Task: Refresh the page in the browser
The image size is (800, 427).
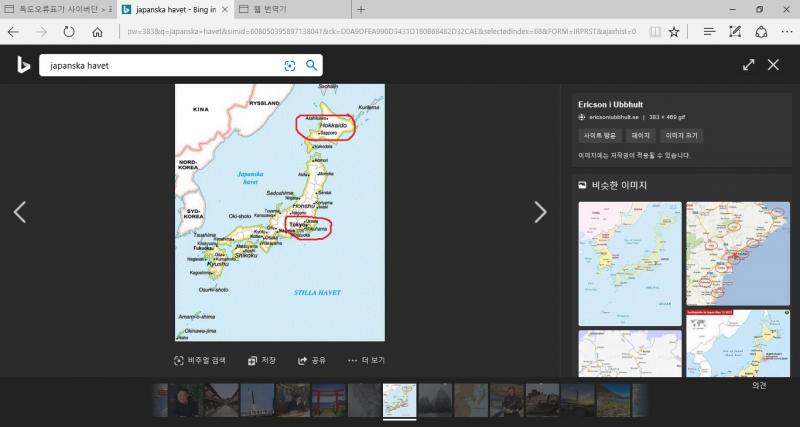Action: (x=69, y=32)
